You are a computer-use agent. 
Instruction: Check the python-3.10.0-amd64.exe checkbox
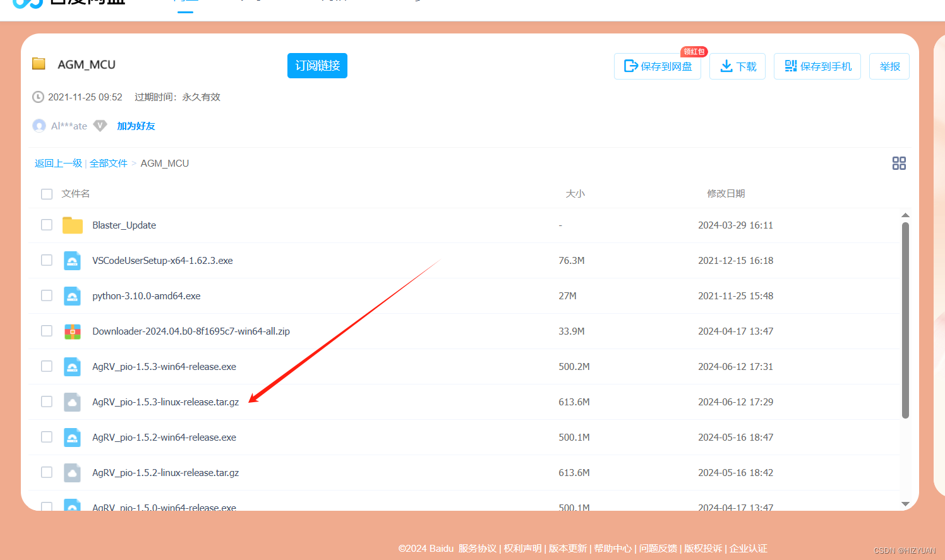click(47, 295)
